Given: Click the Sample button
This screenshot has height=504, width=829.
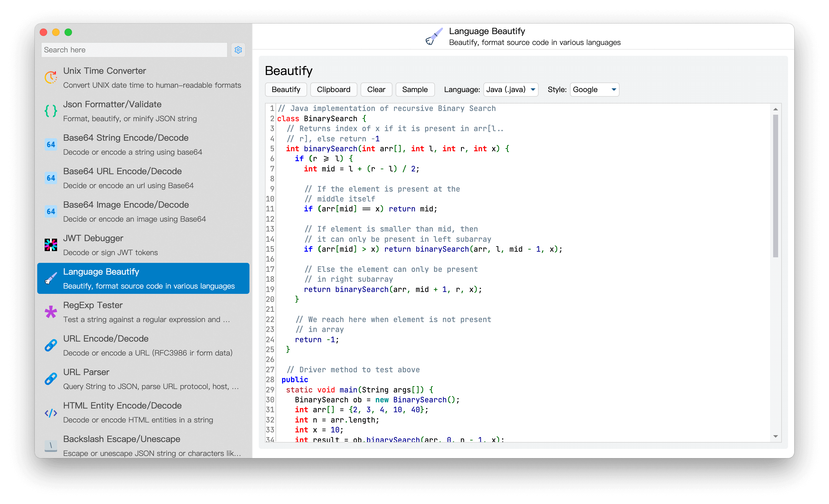Looking at the screenshot, I should click(415, 90).
